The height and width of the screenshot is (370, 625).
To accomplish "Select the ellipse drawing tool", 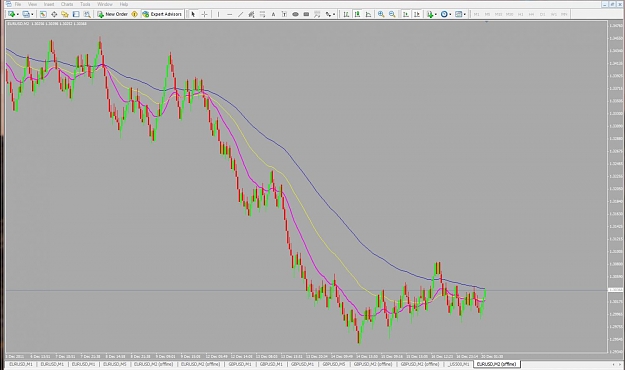I will 295,14.
